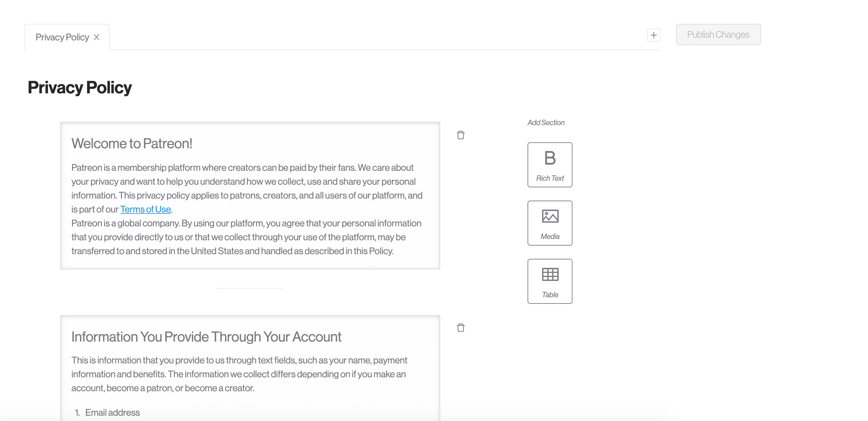
Task: Edit 'Information You Provide Through Your Account' heading
Action: pos(206,337)
